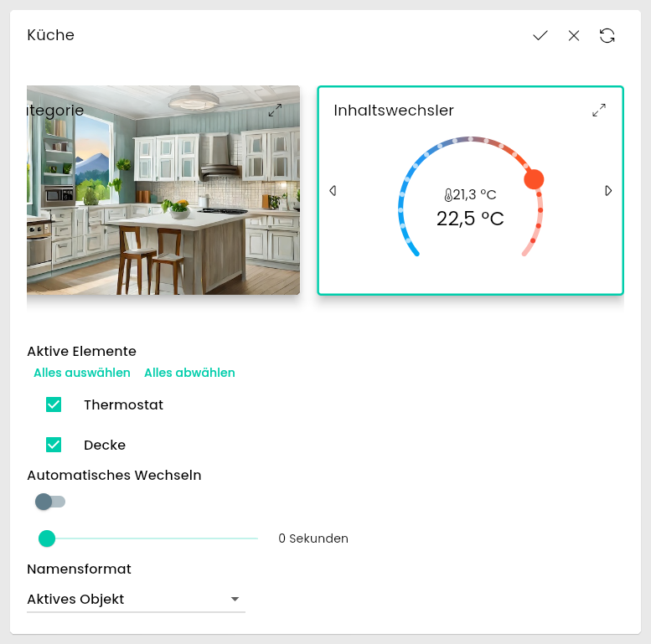Click the Namensformat dropdown arrow
This screenshot has width=651, height=644.
point(235,599)
